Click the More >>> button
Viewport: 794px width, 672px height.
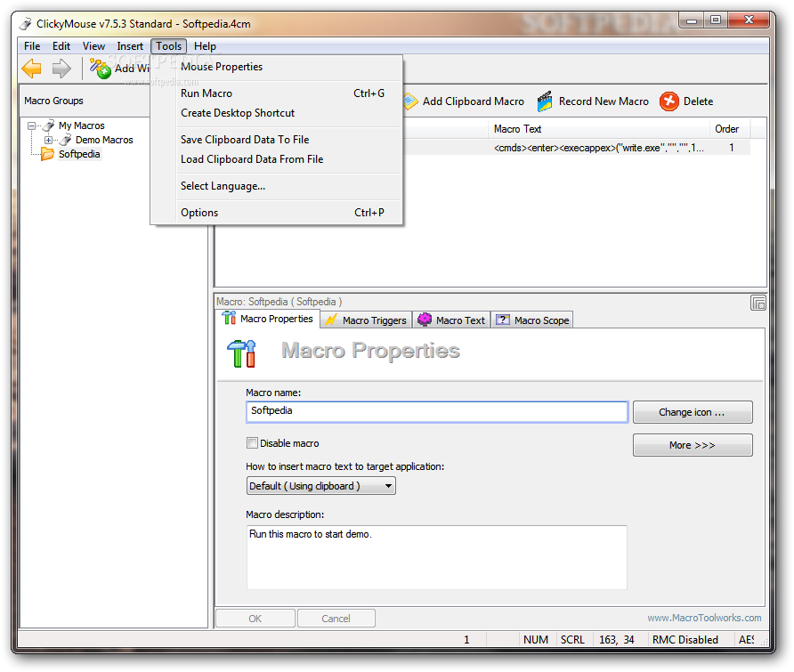693,445
